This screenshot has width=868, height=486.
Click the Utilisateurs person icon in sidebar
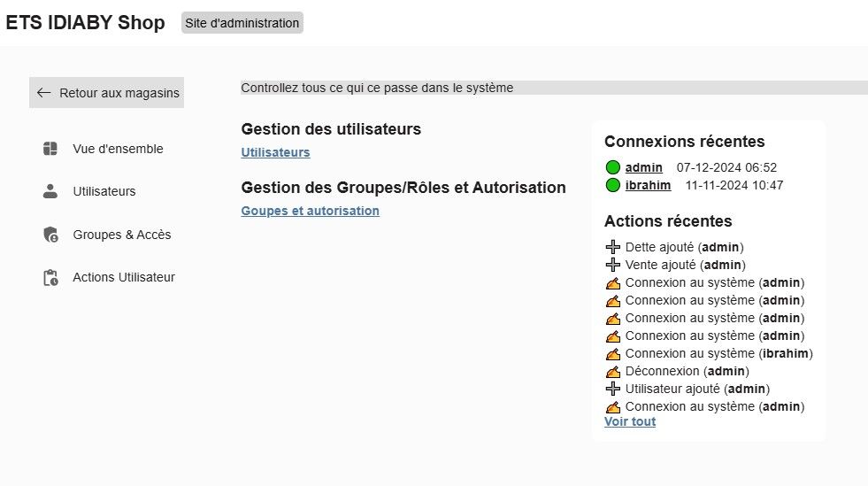coord(50,191)
